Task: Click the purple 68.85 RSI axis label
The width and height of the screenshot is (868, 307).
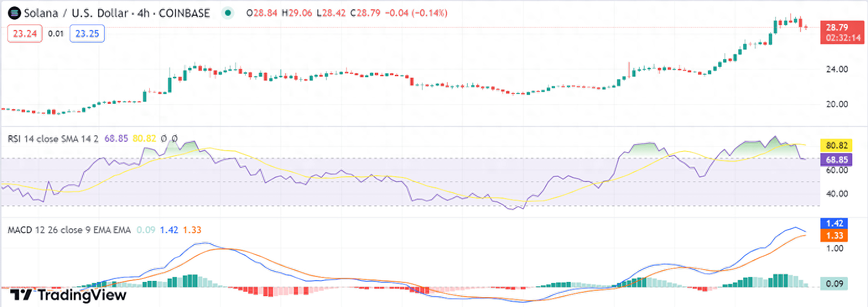Action: (x=836, y=160)
